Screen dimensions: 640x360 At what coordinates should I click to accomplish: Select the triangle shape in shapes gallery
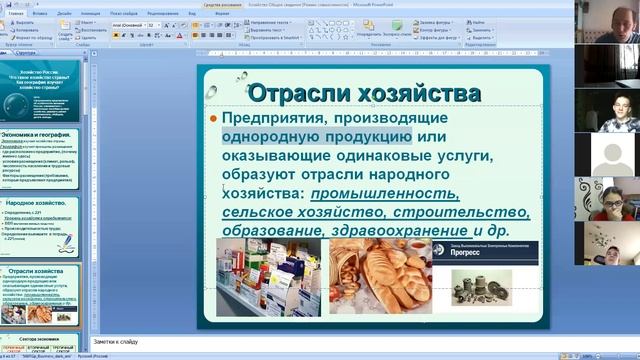tap(311, 30)
